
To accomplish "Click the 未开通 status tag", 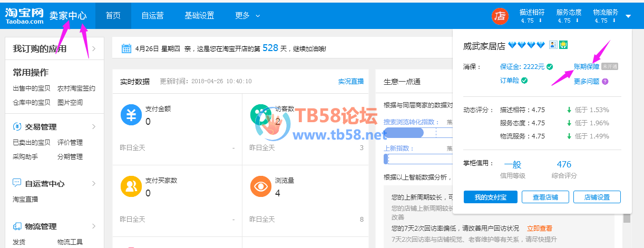I will [609, 67].
